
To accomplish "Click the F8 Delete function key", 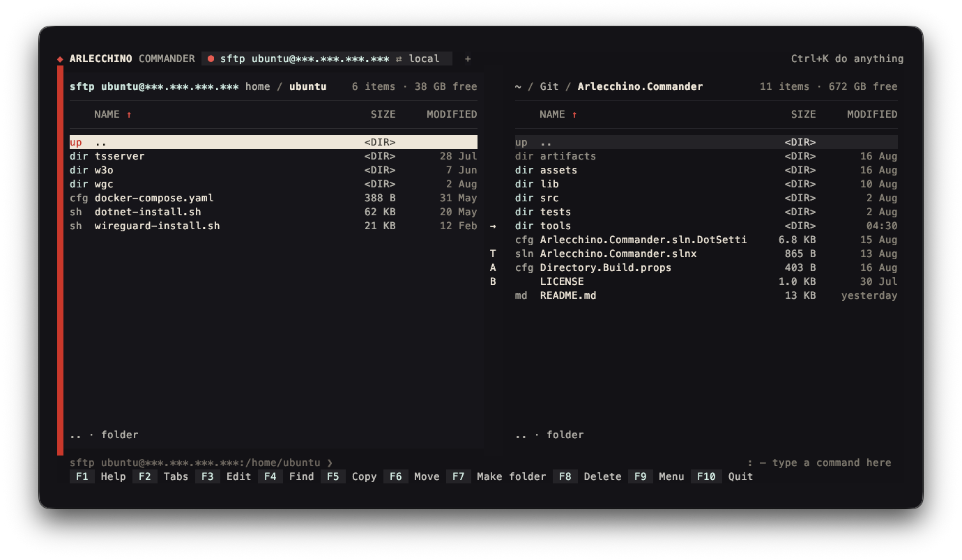I will point(588,477).
